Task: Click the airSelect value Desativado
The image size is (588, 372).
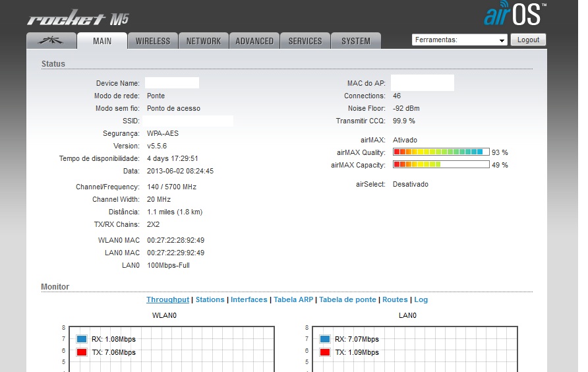Action: (410, 184)
